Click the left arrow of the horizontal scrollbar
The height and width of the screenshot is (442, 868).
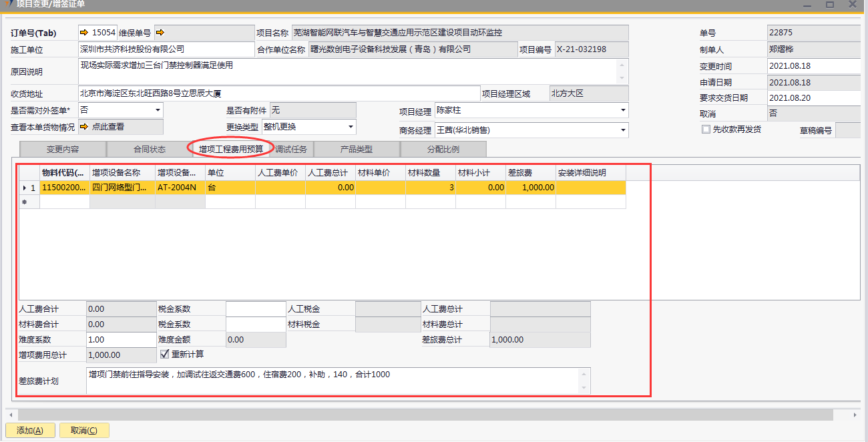click(x=11, y=415)
